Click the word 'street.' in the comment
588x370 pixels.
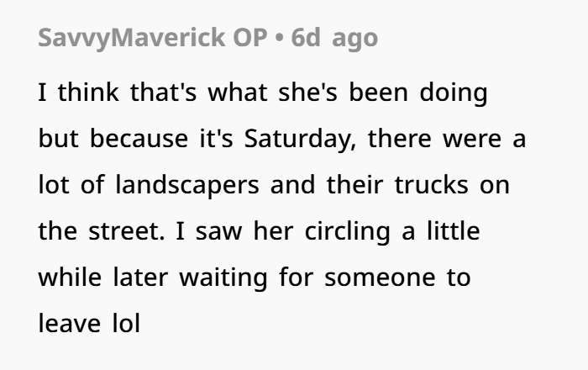[126, 231]
